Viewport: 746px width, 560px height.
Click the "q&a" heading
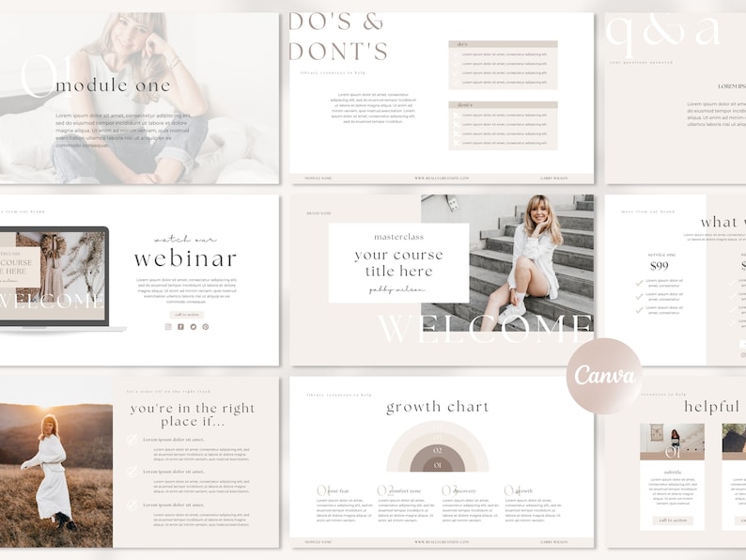click(662, 33)
